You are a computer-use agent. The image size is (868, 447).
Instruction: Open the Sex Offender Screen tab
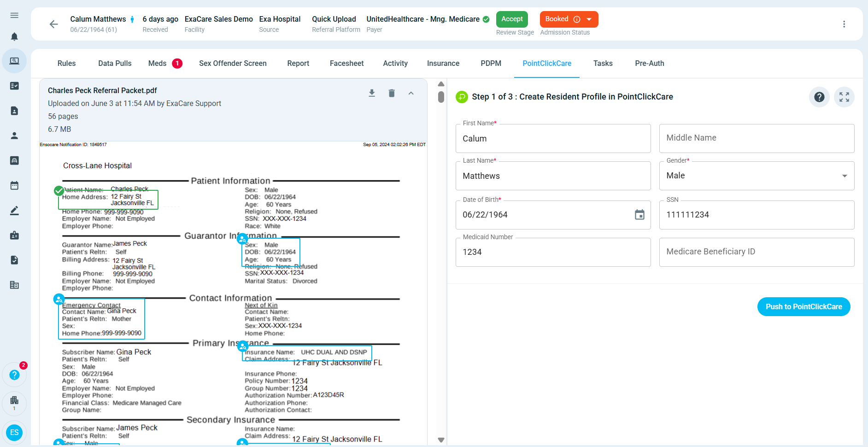[233, 64]
